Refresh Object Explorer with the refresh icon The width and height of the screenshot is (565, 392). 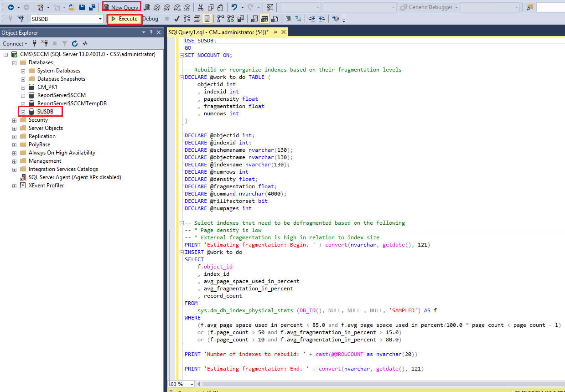pos(75,44)
